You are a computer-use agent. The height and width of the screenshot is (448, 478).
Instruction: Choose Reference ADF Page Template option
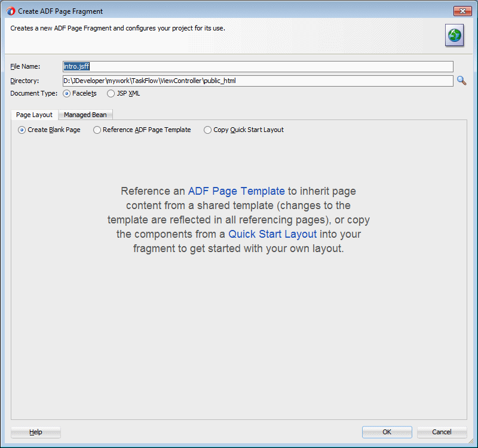[x=142, y=130]
